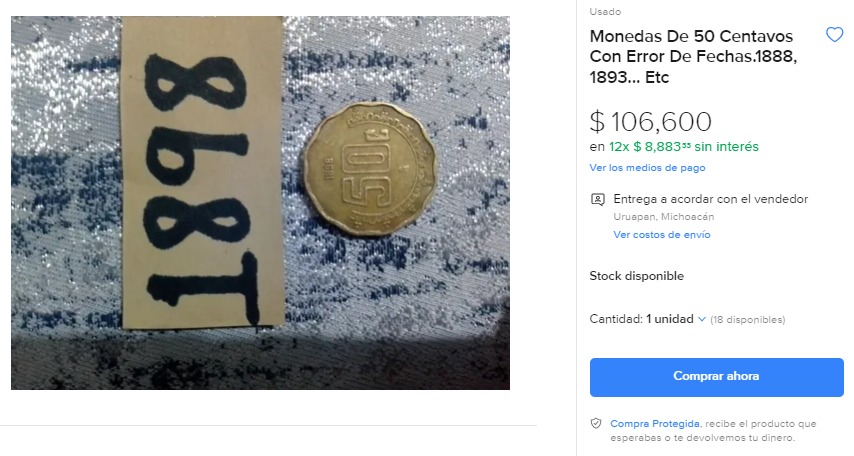This screenshot has width=854, height=456.
Task: Open the Compra Protegida link
Action: [655, 423]
